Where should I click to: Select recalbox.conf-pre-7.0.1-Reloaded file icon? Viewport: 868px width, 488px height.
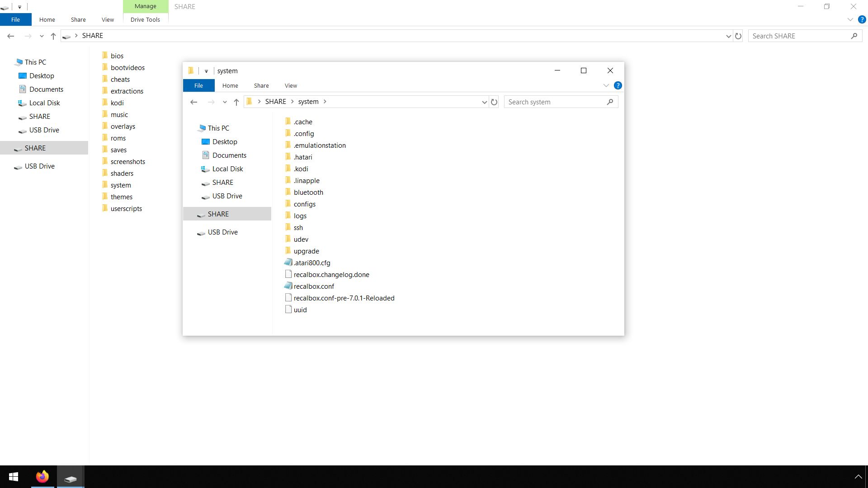(x=288, y=298)
